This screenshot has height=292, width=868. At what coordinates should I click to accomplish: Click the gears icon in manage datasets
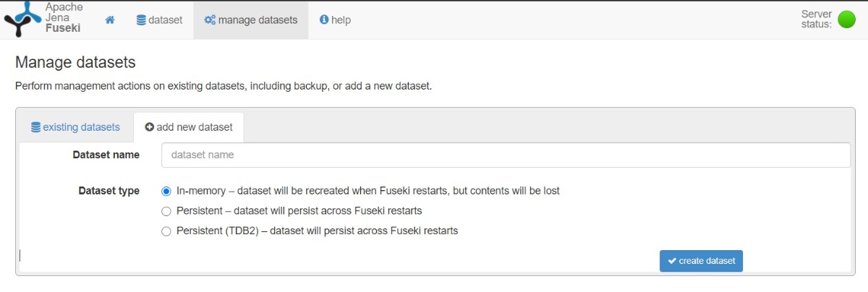pos(210,20)
